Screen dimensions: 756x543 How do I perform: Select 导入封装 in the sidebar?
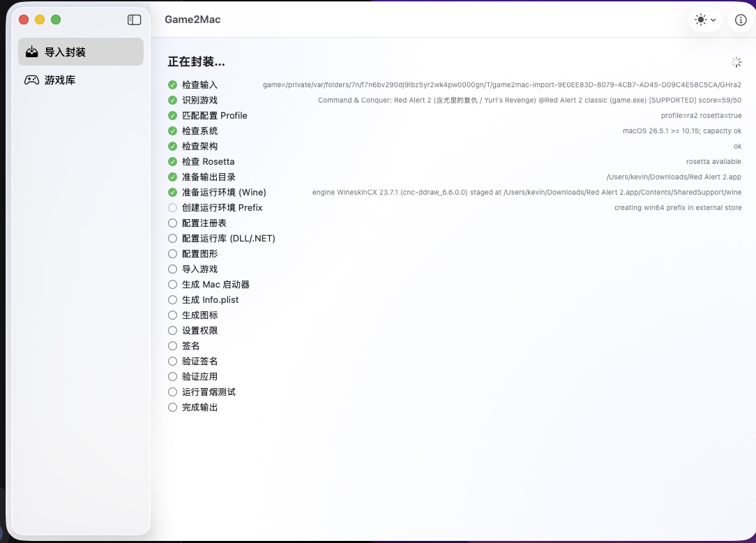pyautogui.click(x=81, y=52)
